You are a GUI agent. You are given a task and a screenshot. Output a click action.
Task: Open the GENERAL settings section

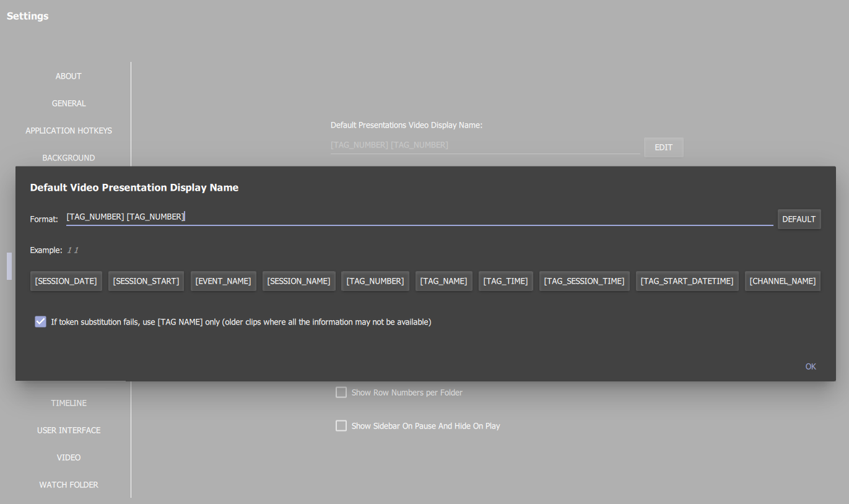pos(68,103)
